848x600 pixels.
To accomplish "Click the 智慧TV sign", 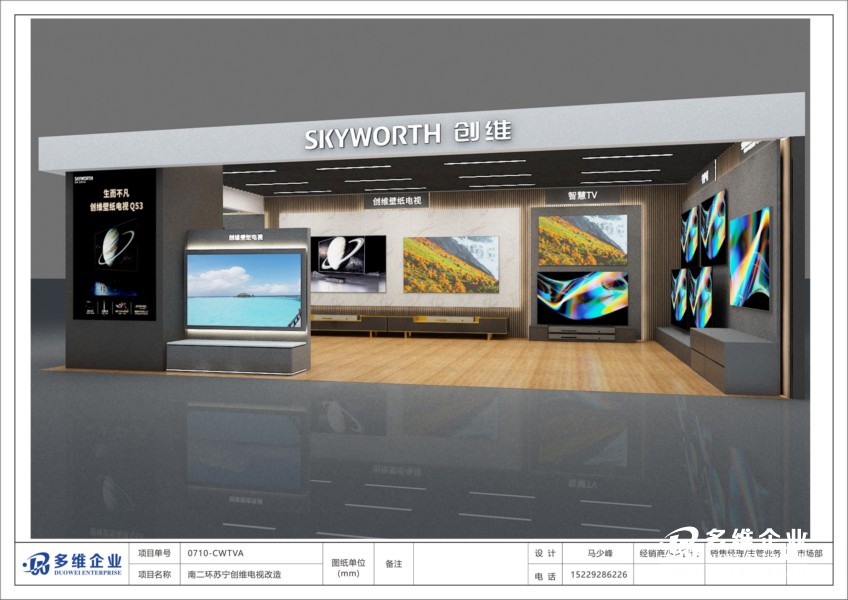I will click(x=582, y=195).
